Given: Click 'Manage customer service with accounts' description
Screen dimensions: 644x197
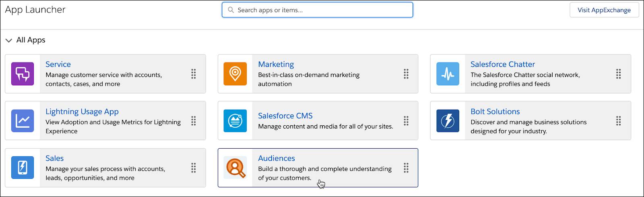Looking at the screenshot, I should [x=104, y=79].
